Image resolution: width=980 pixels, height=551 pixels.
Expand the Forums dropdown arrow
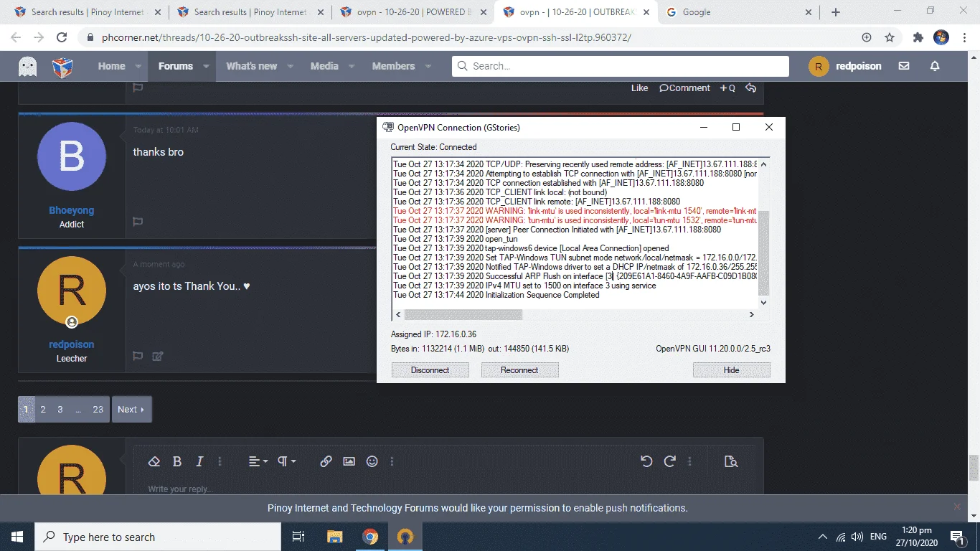click(x=206, y=66)
